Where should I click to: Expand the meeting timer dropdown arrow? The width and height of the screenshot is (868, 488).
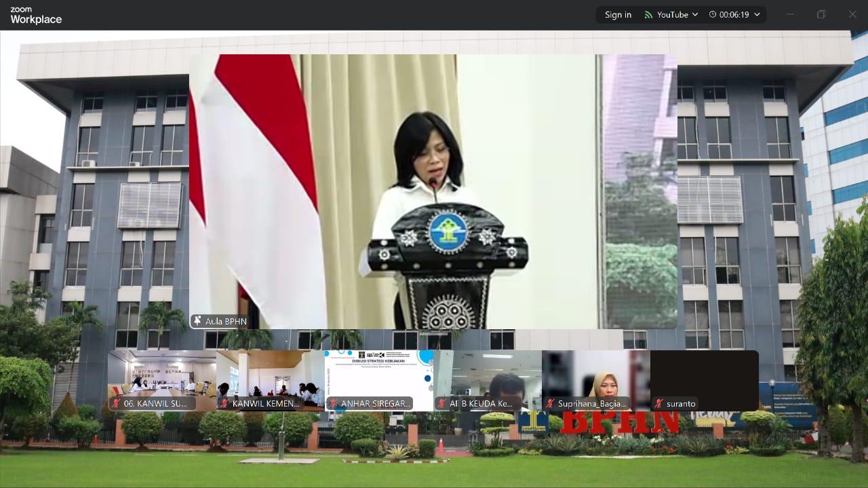tap(757, 15)
